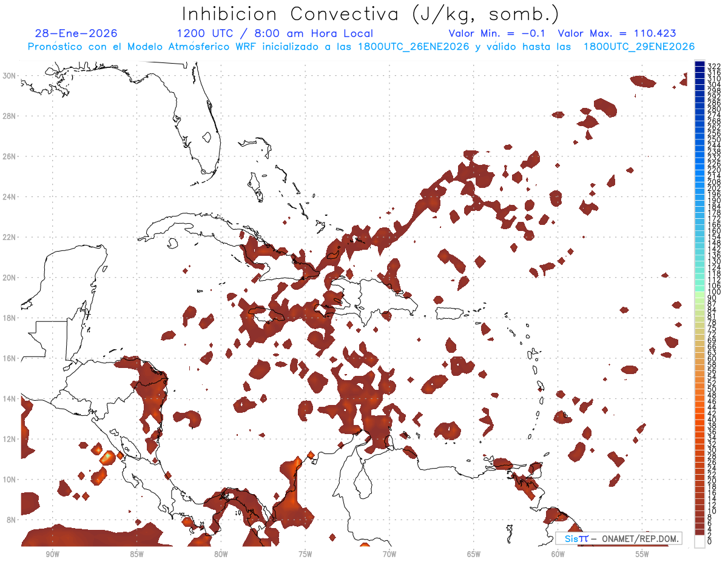Click the '18N' latitude label
Image resolution: width=728 pixels, height=562 pixels.
[x=10, y=318]
